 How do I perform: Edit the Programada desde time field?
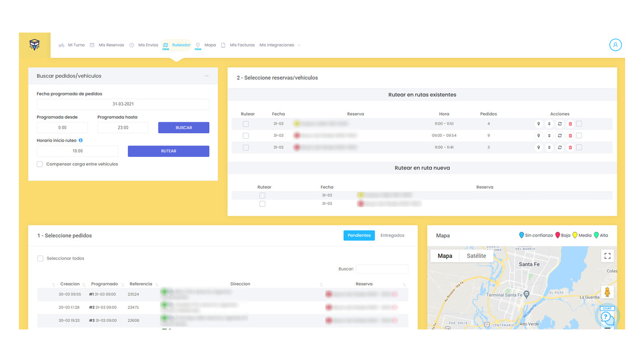(62, 128)
